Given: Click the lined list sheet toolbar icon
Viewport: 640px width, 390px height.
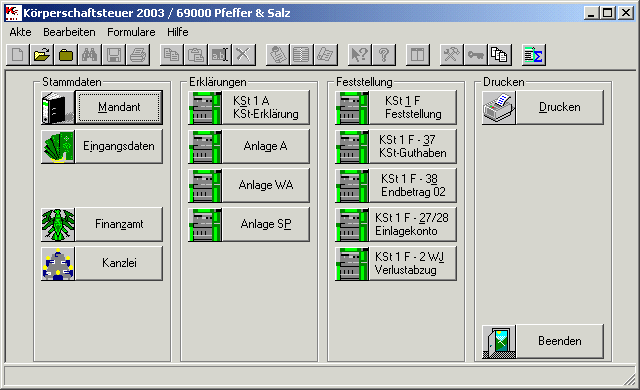Looking at the screenshot, I should pos(301,55).
